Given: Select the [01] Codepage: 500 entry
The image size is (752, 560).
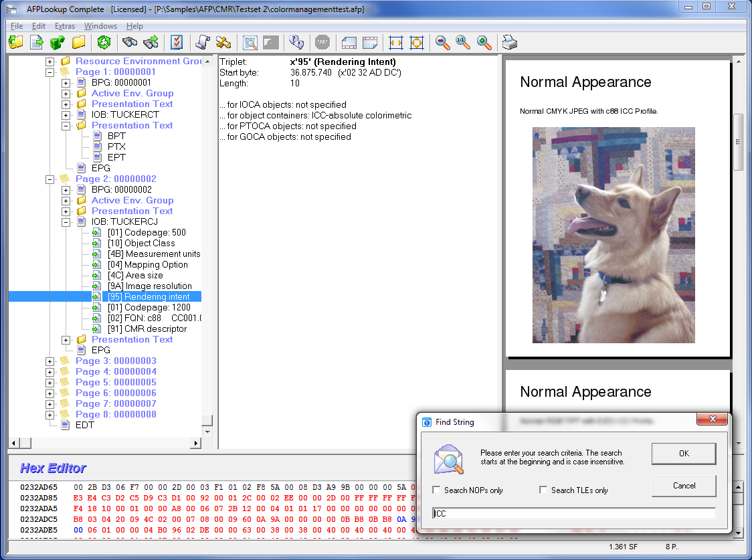Looking at the screenshot, I should (147, 233).
